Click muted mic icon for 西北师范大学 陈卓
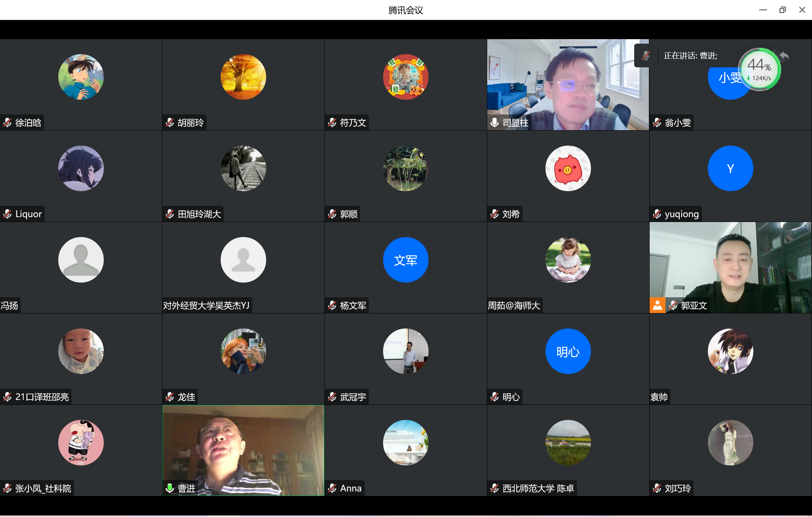Image resolution: width=812 pixels, height=517 pixels. [x=495, y=488]
